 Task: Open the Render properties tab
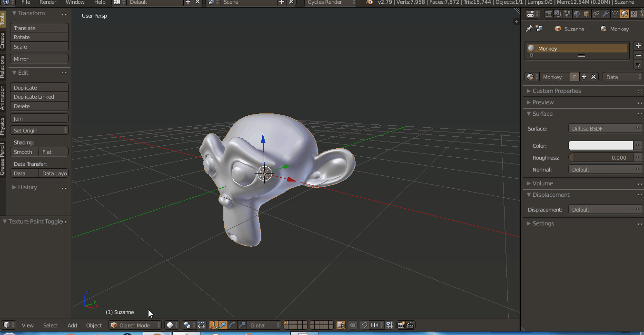(x=549, y=14)
